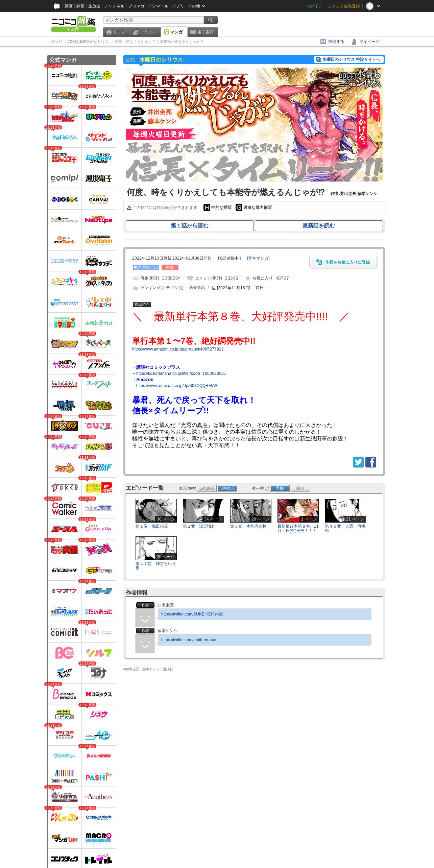Open @vitamin publisher logo

tap(99, 240)
